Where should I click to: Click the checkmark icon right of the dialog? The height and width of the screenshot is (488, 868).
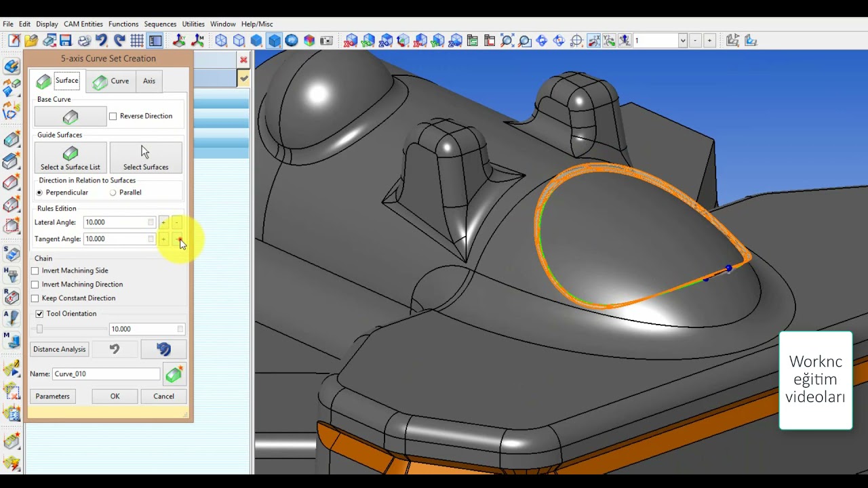(243, 79)
